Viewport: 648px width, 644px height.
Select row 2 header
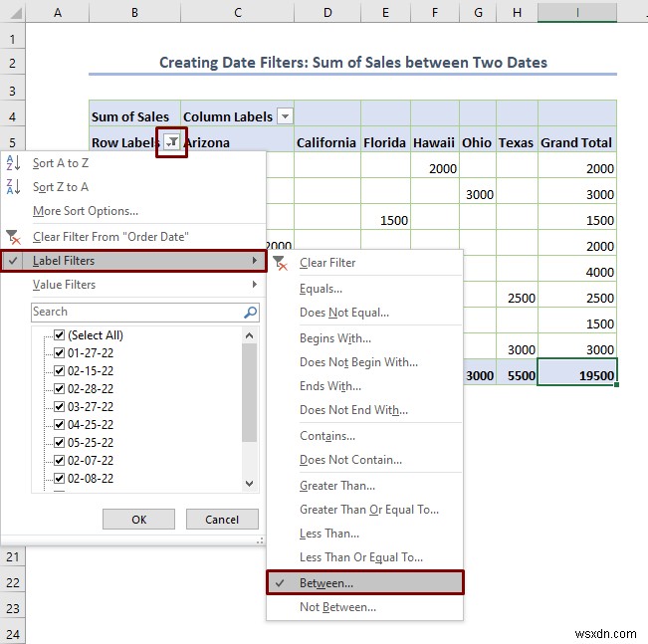tap(12, 63)
